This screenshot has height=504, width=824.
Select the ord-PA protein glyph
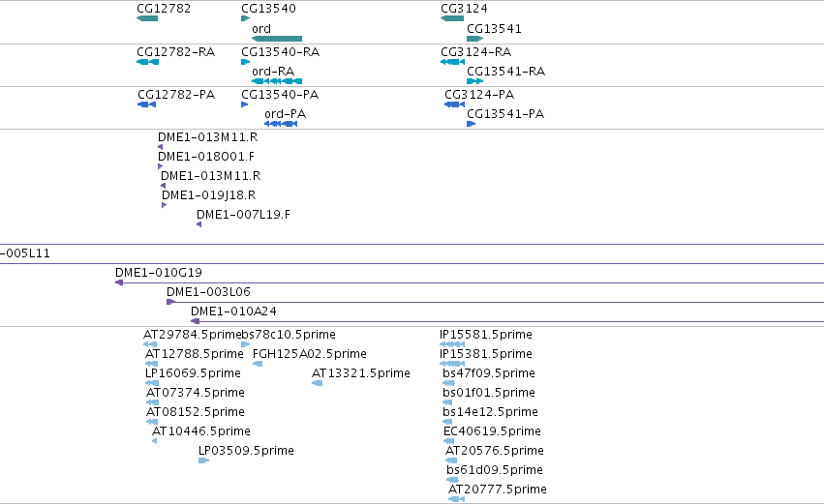coord(281,124)
